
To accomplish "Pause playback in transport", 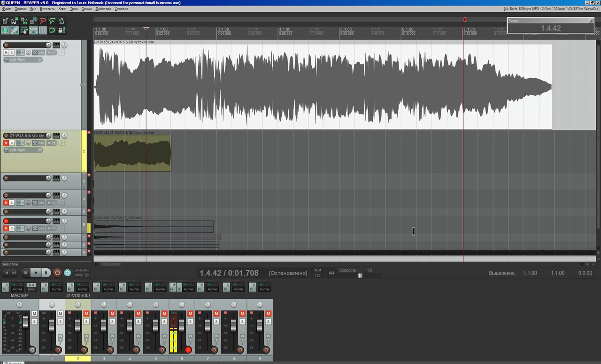I will pos(46,273).
